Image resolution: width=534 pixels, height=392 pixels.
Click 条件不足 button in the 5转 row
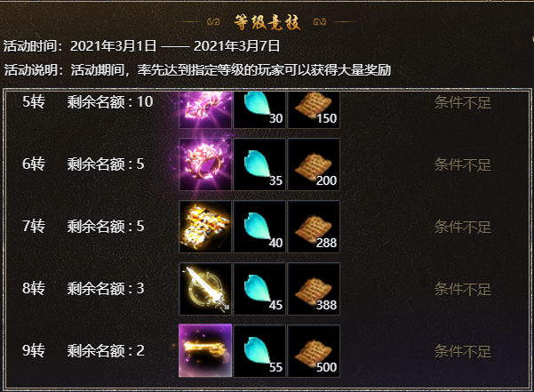pyautogui.click(x=463, y=102)
